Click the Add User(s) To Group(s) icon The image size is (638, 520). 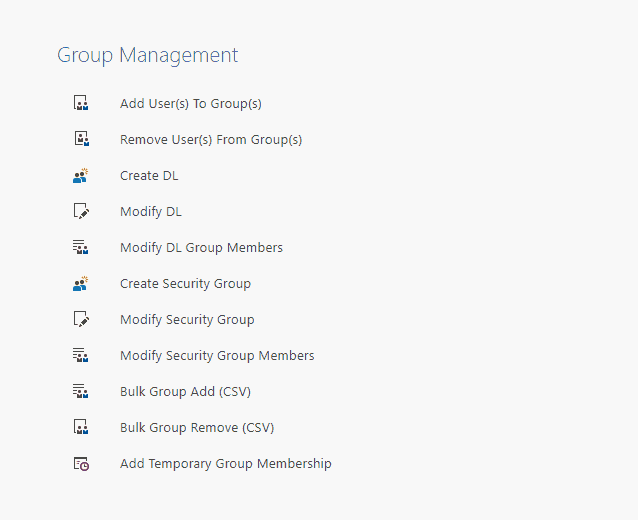[81, 103]
